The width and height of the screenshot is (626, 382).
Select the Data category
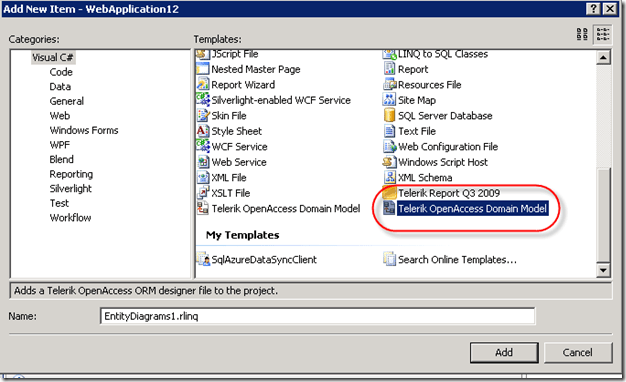coord(60,87)
